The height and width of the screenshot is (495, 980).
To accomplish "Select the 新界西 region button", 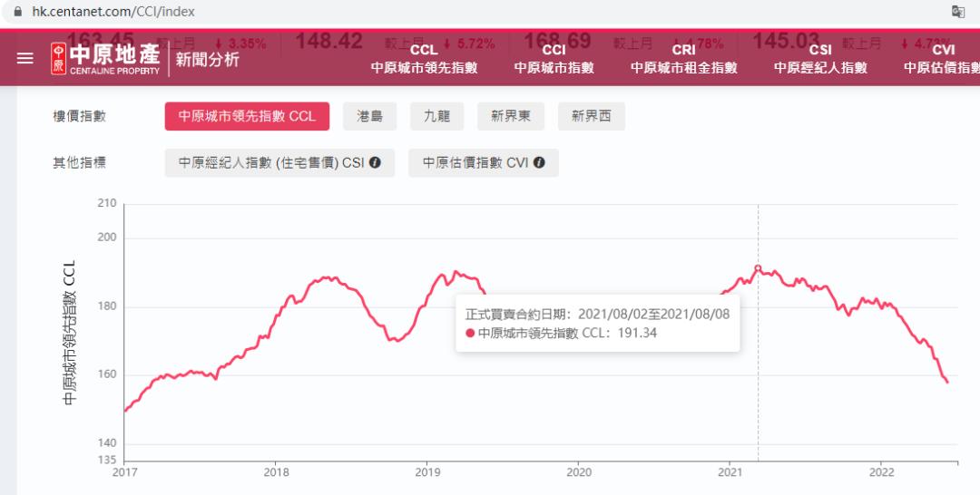I will tap(592, 116).
